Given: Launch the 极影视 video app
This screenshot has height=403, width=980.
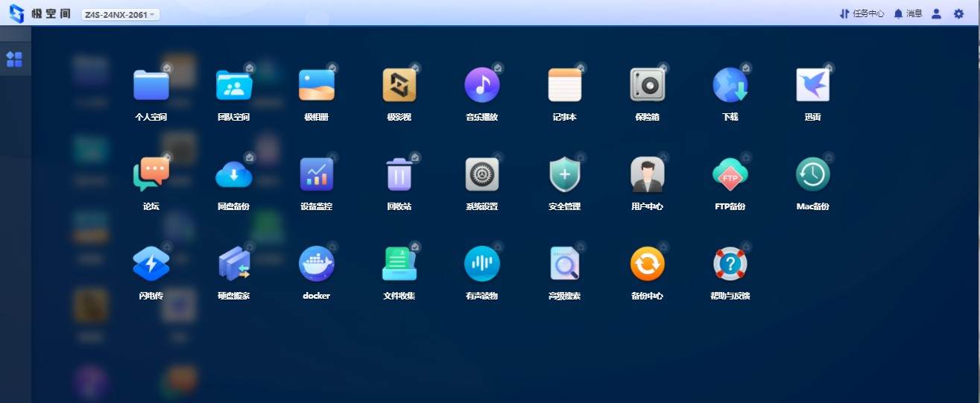Looking at the screenshot, I should 399,85.
